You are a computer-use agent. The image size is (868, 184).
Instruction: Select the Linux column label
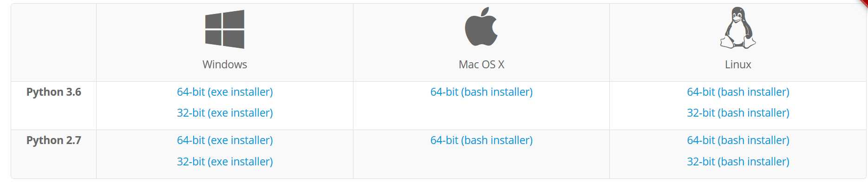coord(738,65)
